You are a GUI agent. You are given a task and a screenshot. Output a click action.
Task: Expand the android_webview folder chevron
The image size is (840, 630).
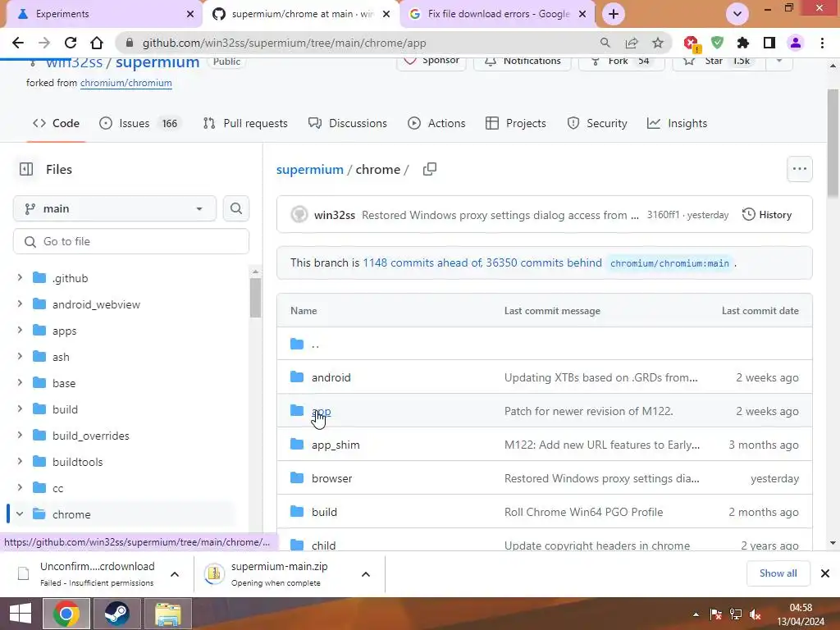20,304
